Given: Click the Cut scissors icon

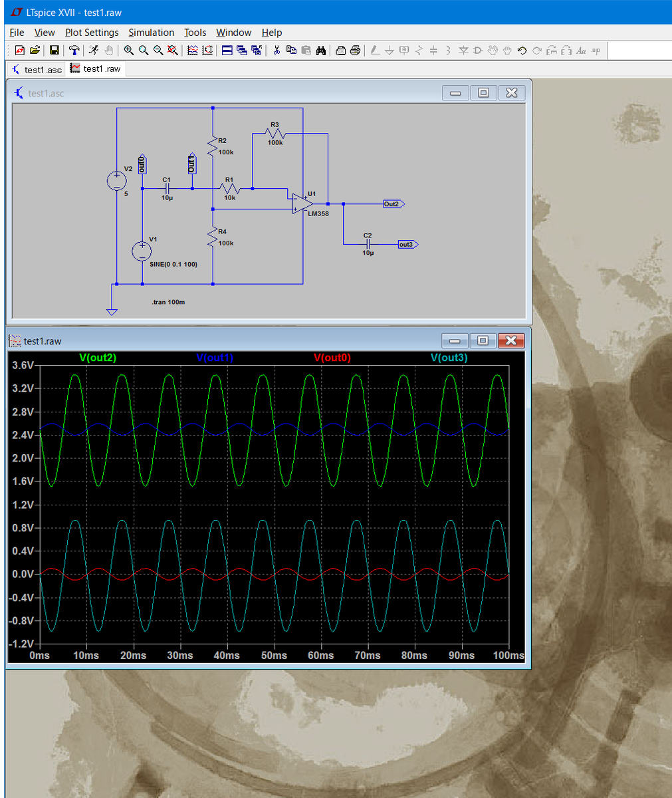Looking at the screenshot, I should 277,50.
